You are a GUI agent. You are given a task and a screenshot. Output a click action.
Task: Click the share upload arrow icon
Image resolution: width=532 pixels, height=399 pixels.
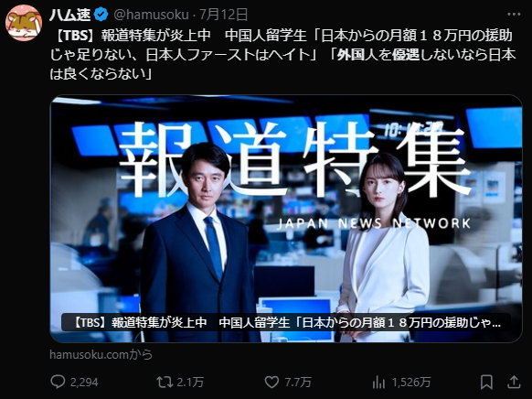pyautogui.click(x=514, y=382)
